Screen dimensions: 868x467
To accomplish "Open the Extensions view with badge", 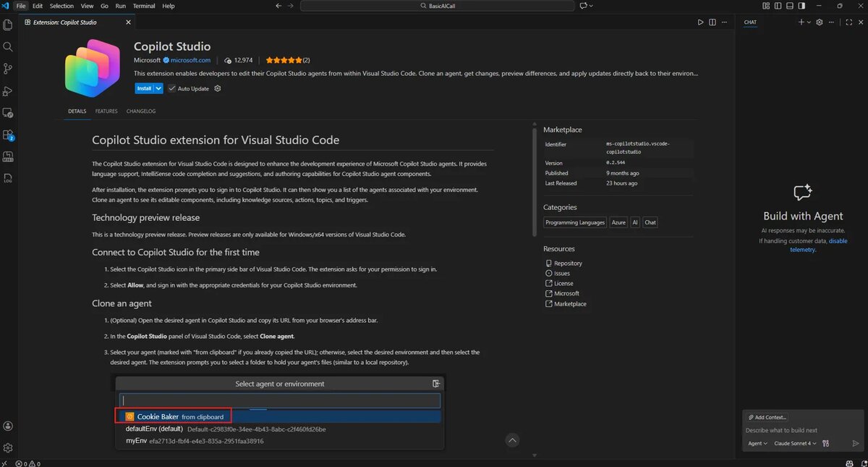I will [8, 135].
